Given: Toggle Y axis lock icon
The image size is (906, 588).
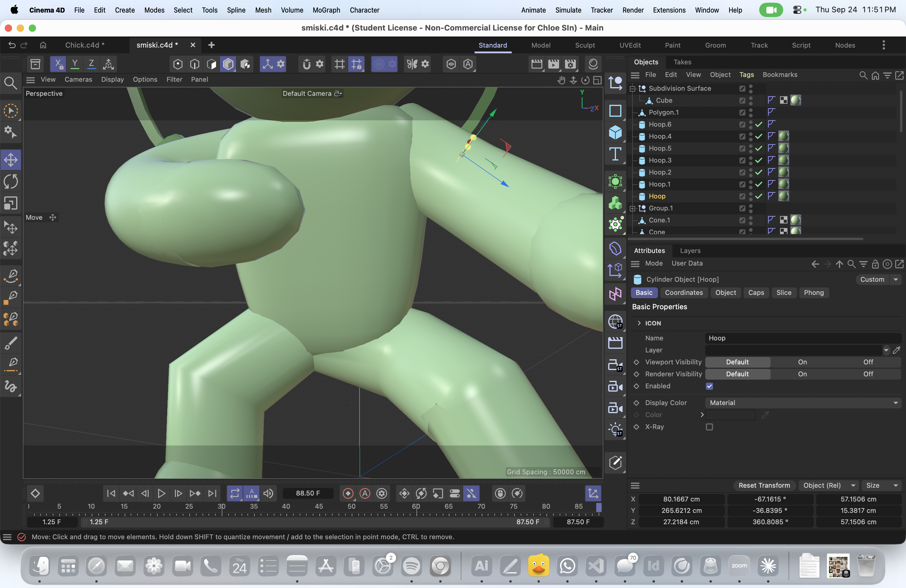Looking at the screenshot, I should pos(75,64).
